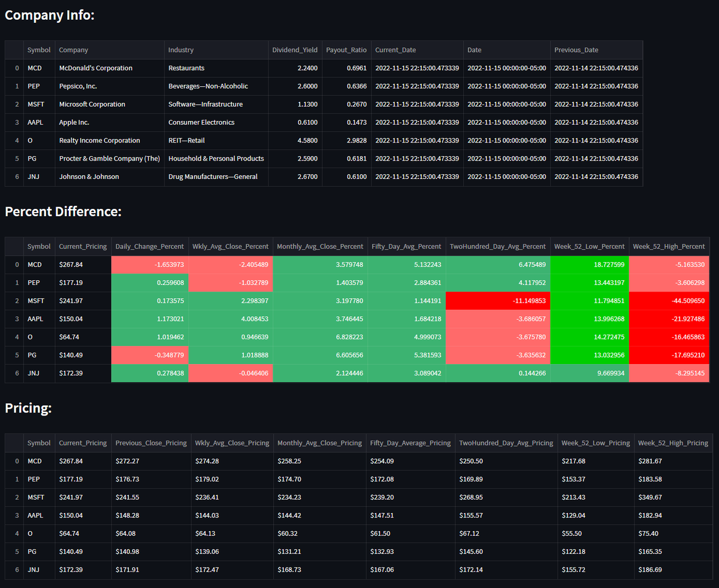Click the Industry column header
Image resolution: width=719 pixels, height=588 pixels.
pos(216,50)
